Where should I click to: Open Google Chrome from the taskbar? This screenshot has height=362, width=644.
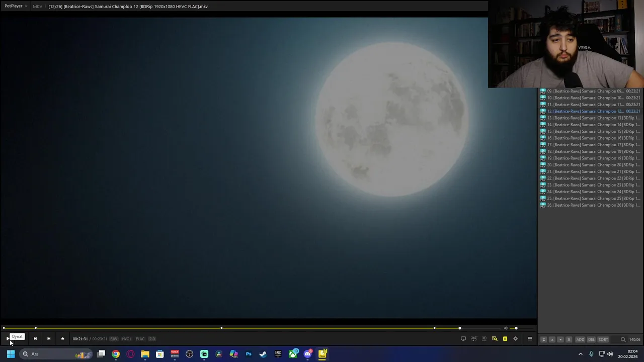tap(116, 354)
